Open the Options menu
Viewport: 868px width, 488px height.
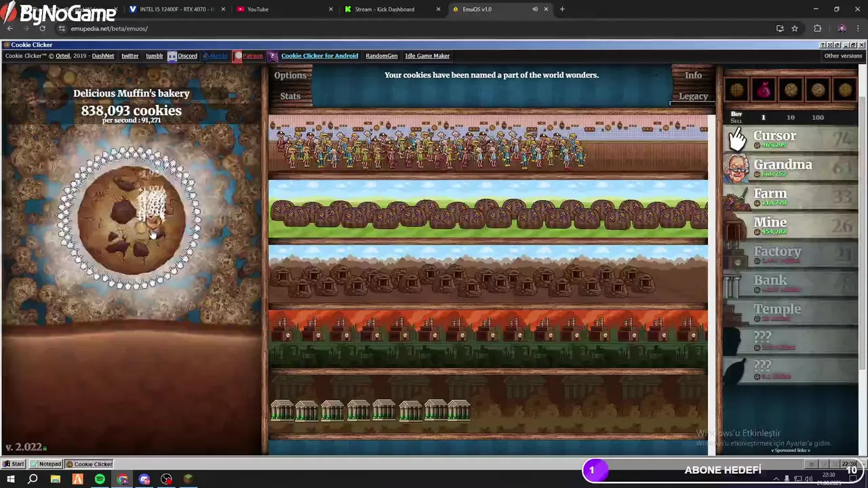tap(290, 75)
